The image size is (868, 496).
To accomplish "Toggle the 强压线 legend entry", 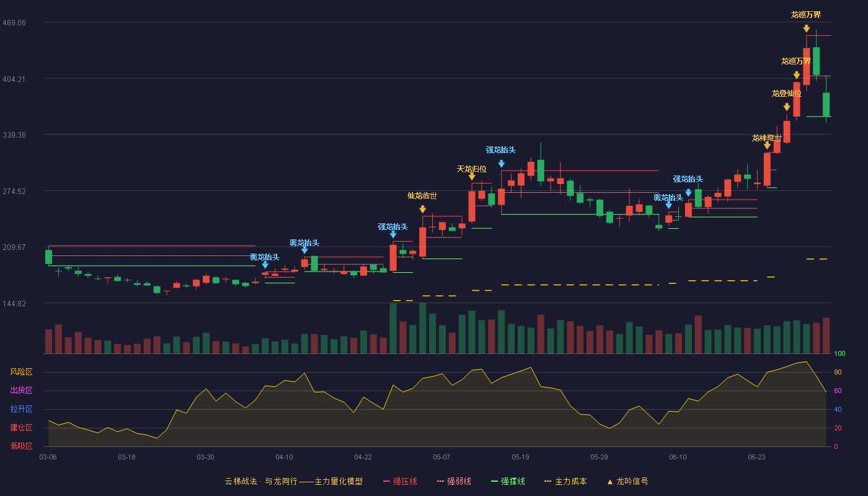I will (x=400, y=481).
